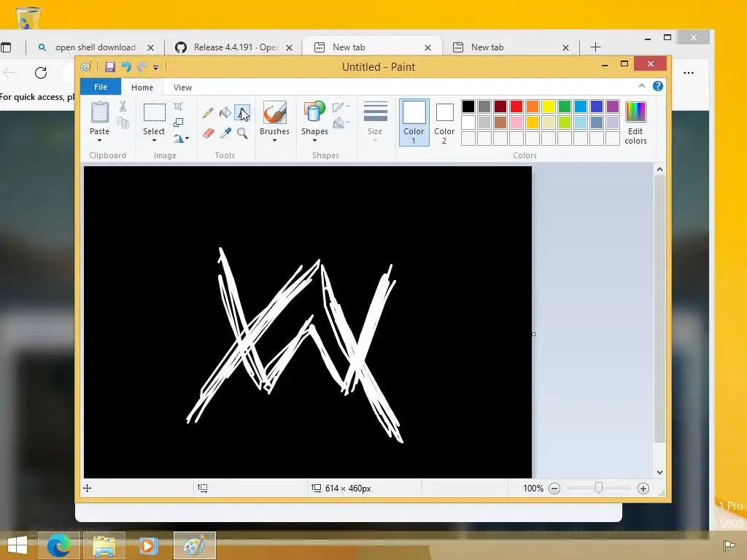The image size is (747, 560).
Task: Select the Fill with color bucket tool
Action: [x=225, y=113]
